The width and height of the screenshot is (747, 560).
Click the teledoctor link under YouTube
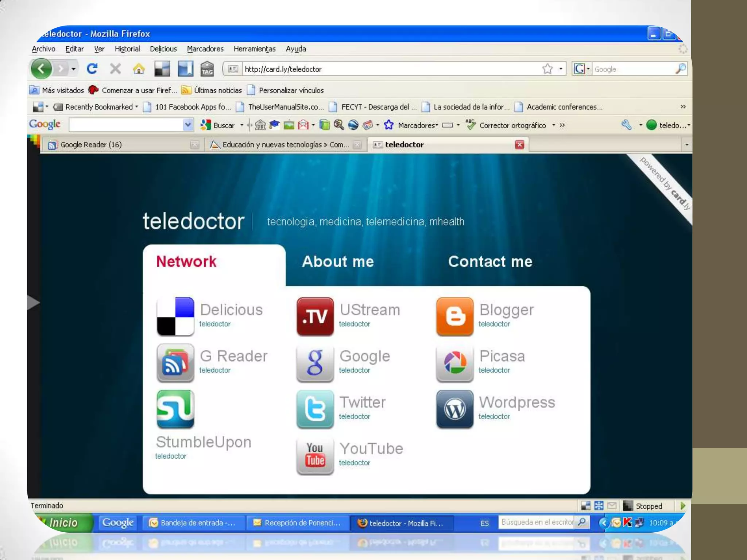[354, 463]
